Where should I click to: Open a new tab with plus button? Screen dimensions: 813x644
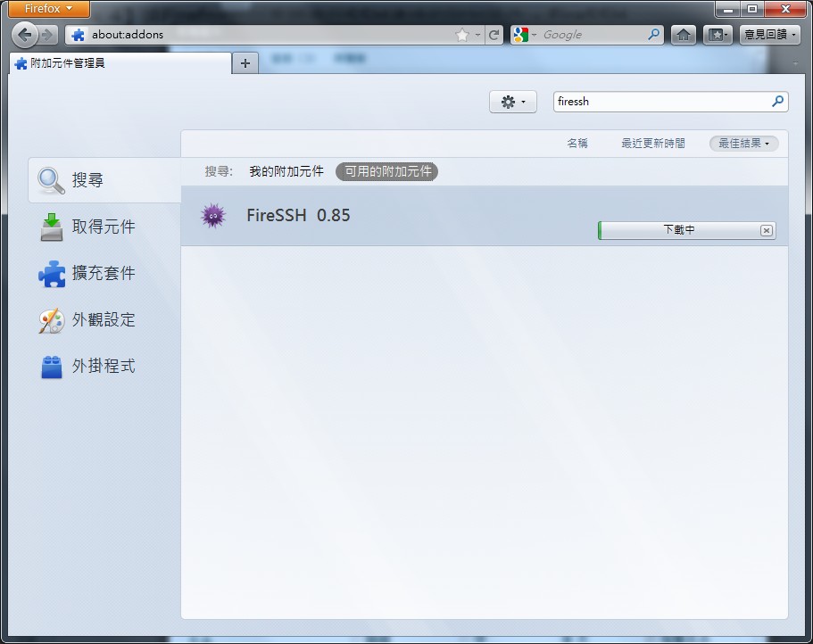245,63
